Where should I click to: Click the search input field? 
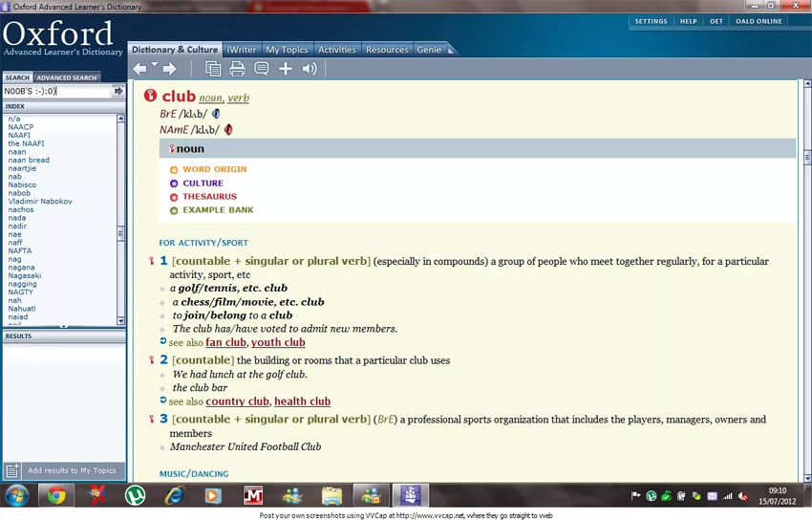click(57, 91)
